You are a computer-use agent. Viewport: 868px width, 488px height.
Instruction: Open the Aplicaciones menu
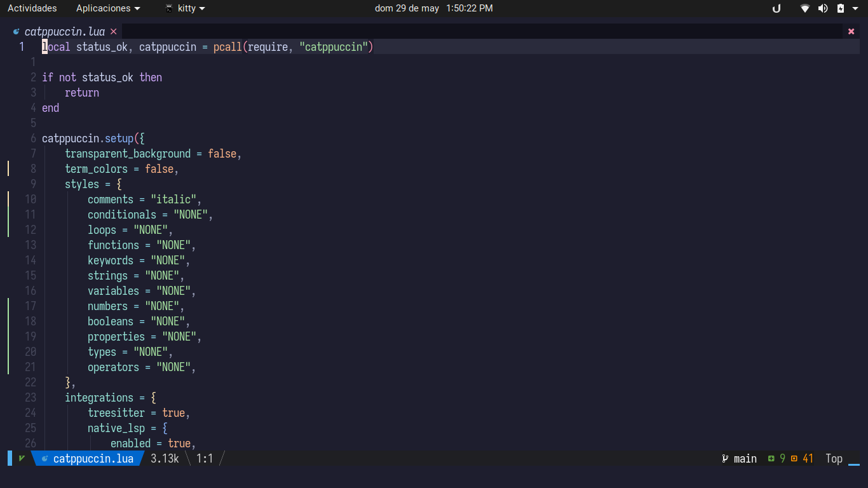pos(108,8)
